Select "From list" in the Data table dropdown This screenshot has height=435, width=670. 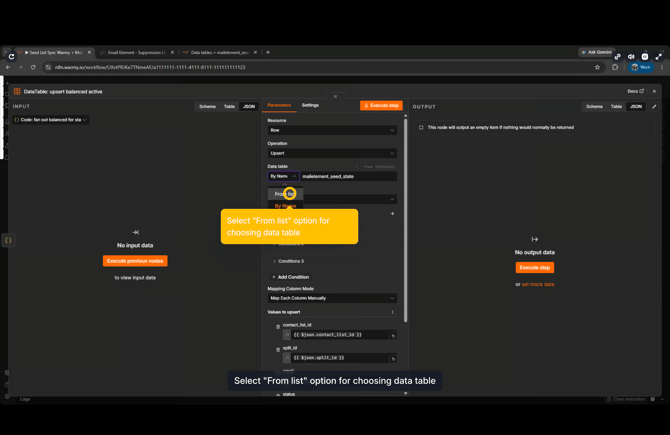[x=285, y=194]
